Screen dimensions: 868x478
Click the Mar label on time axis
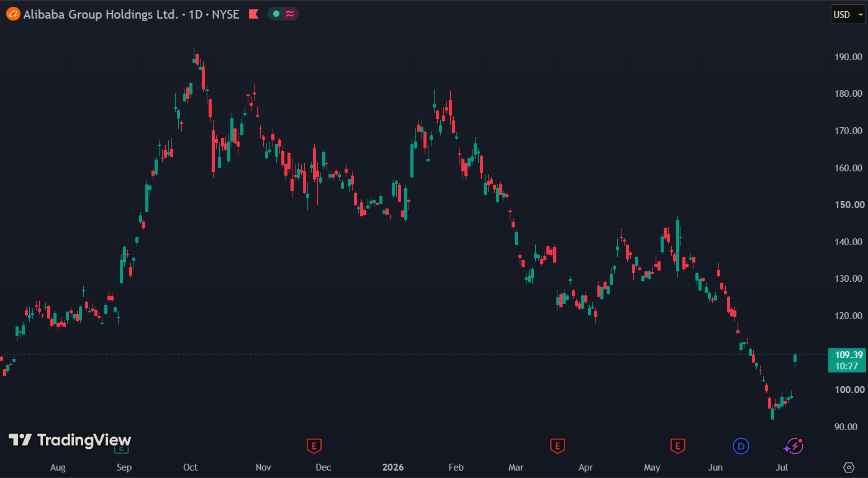click(516, 467)
